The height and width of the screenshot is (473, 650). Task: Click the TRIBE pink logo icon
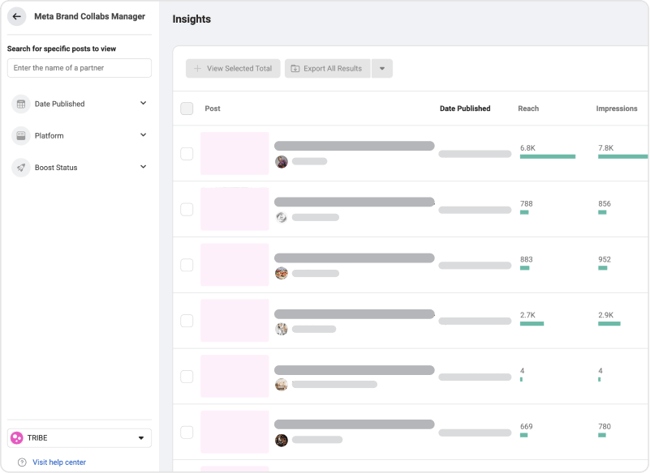[16, 438]
